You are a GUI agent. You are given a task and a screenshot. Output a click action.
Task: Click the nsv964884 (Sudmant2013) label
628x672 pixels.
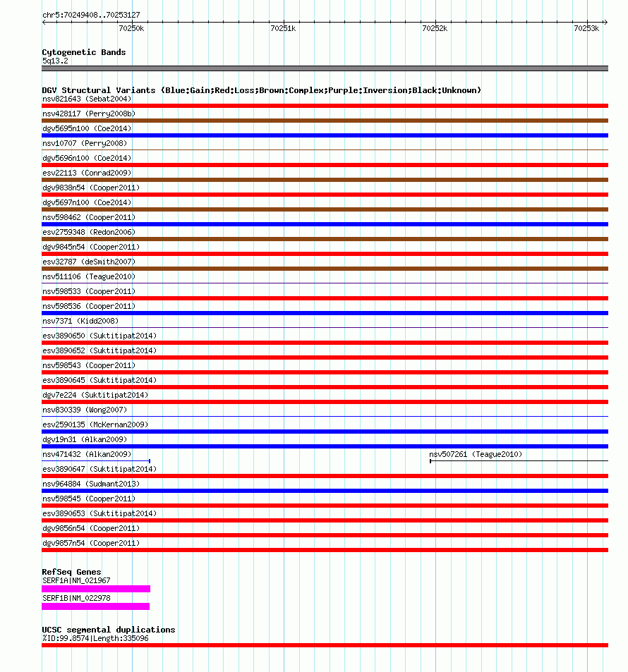point(91,484)
